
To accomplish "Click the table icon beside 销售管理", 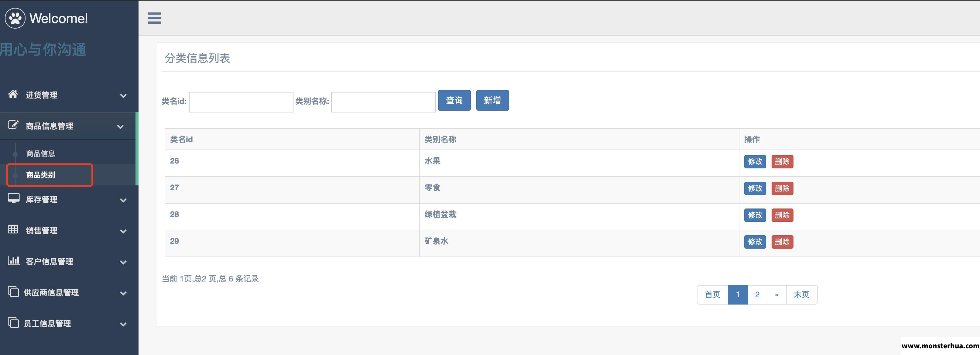I will (13, 229).
